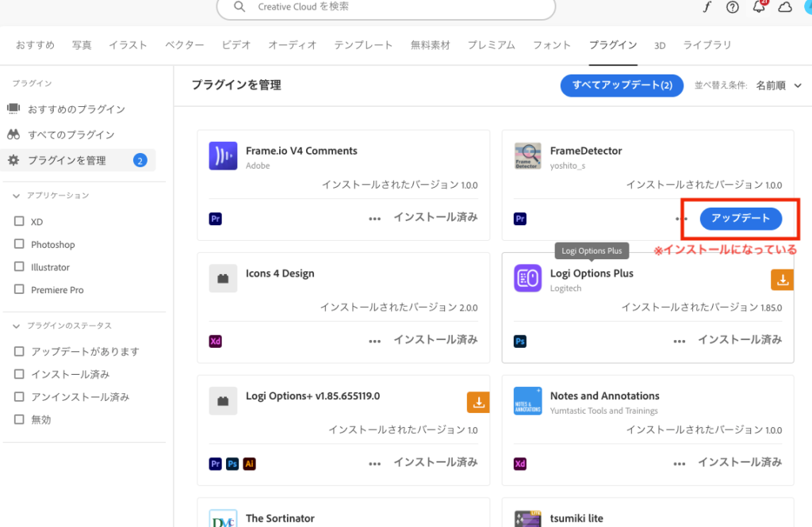The height and width of the screenshot is (527, 812).
Task: Open cloud sync status icon
Action: (x=785, y=6)
